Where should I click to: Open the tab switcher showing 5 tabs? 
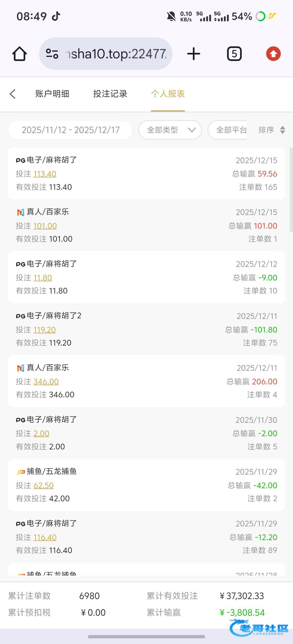tap(234, 54)
